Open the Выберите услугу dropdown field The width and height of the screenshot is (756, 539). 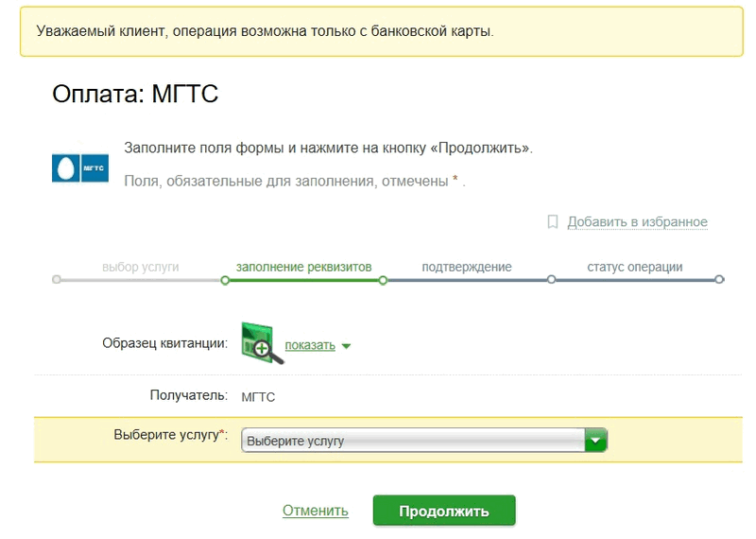pyautogui.click(x=424, y=441)
